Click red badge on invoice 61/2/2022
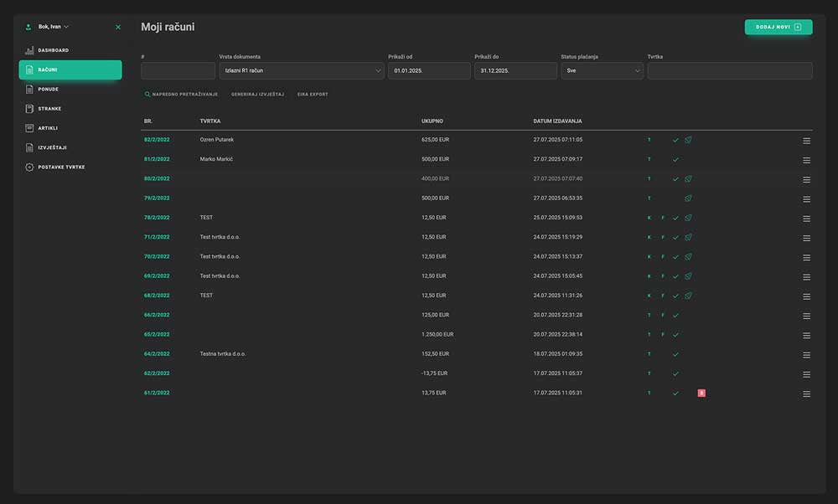Image resolution: width=838 pixels, height=504 pixels. [x=701, y=393]
